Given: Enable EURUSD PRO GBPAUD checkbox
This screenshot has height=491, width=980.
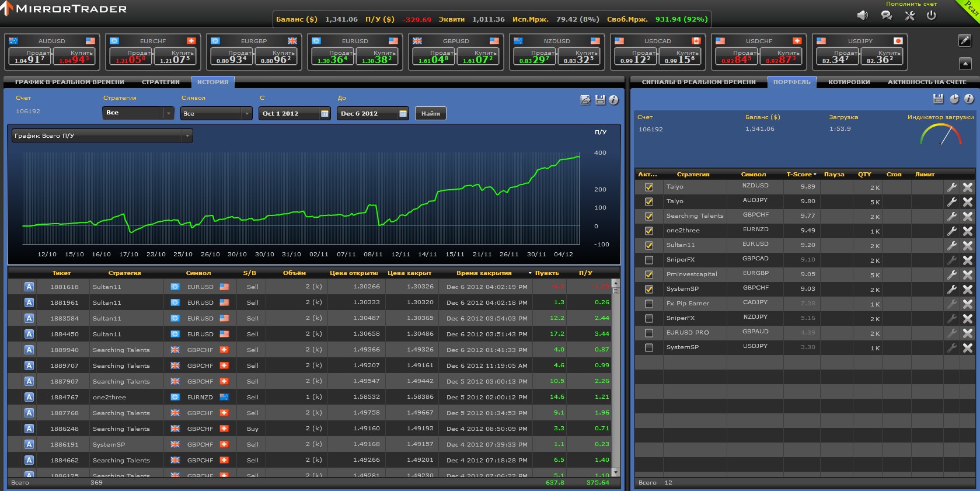Looking at the screenshot, I should [648, 333].
